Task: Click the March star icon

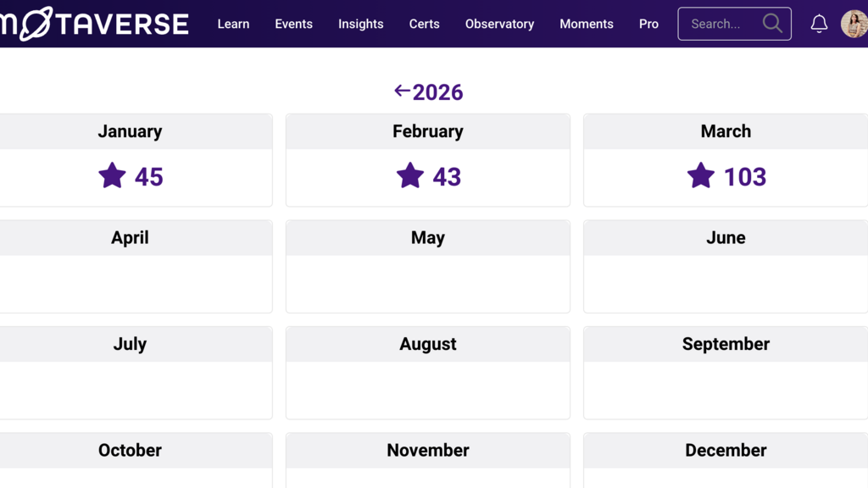Action: pos(701,176)
